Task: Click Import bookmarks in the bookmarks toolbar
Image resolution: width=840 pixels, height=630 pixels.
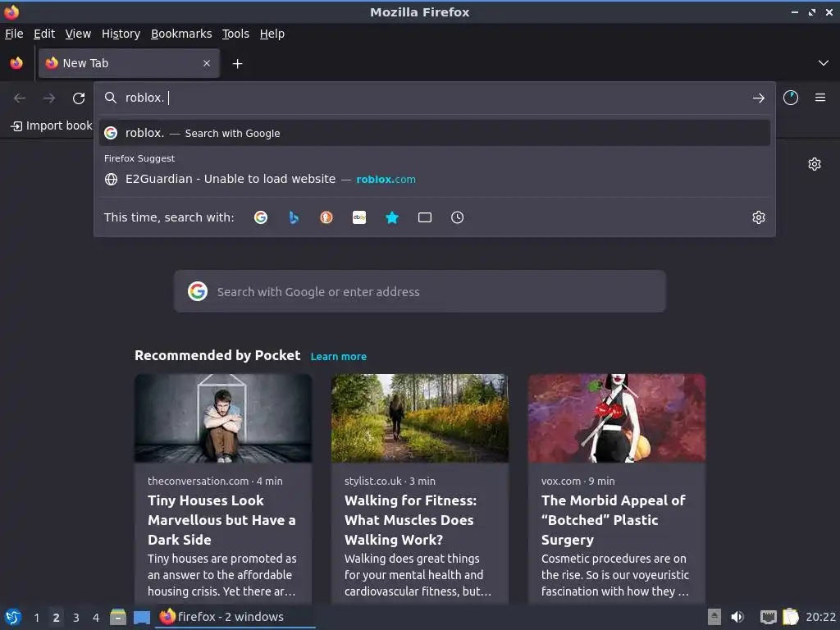Action: point(52,126)
